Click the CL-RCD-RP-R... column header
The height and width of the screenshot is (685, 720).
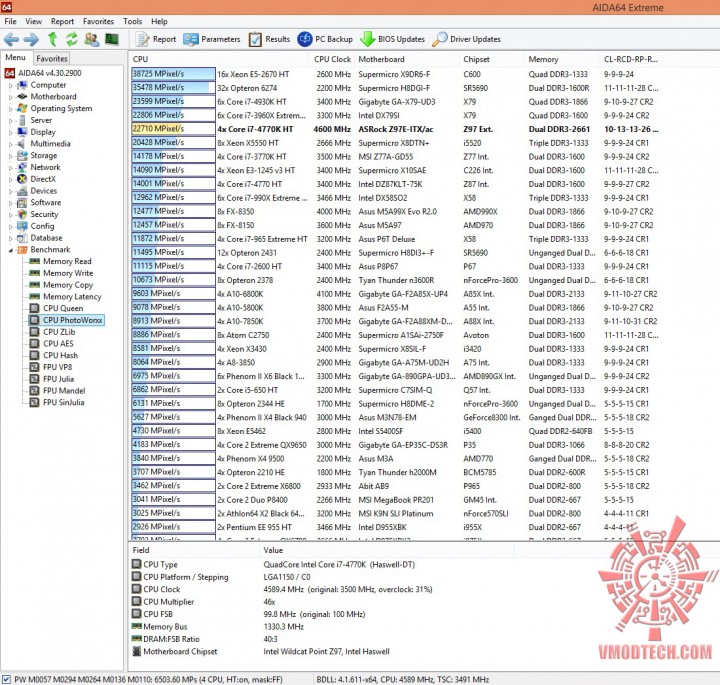[x=631, y=59]
